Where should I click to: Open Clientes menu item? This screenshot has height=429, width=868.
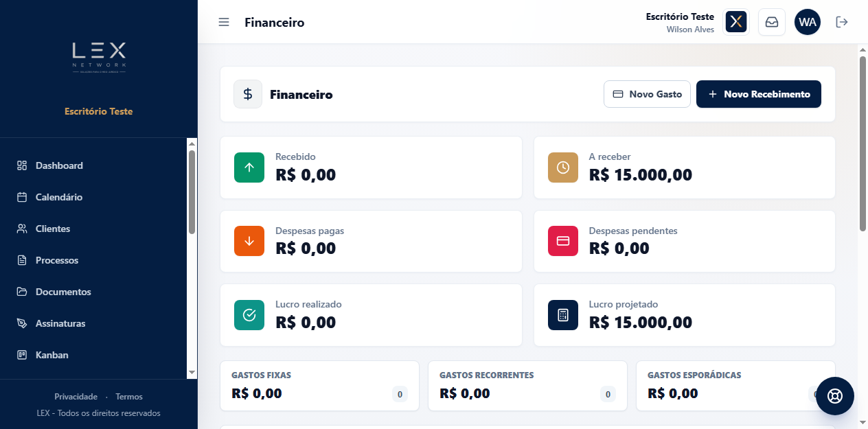coord(93,229)
